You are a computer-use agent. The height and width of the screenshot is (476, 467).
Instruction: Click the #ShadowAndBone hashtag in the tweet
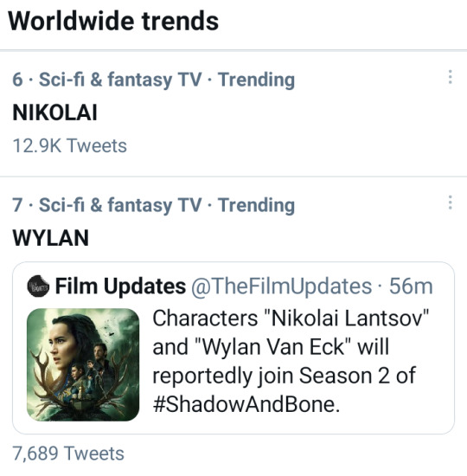coord(246,404)
